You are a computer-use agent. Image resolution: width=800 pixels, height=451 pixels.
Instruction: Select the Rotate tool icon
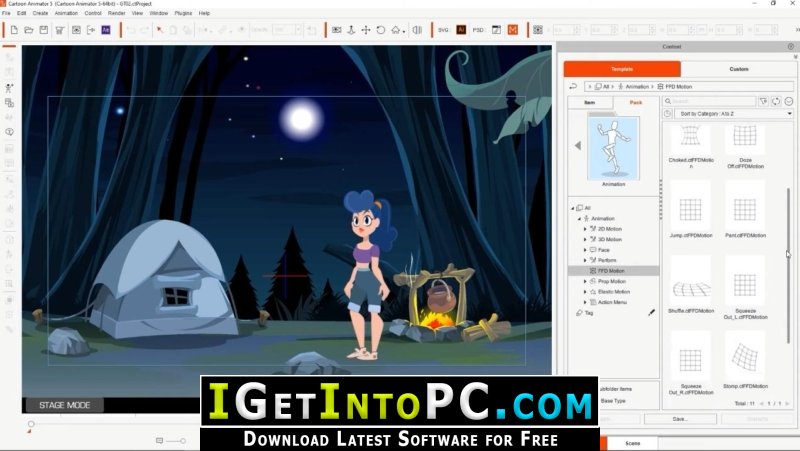tap(381, 30)
